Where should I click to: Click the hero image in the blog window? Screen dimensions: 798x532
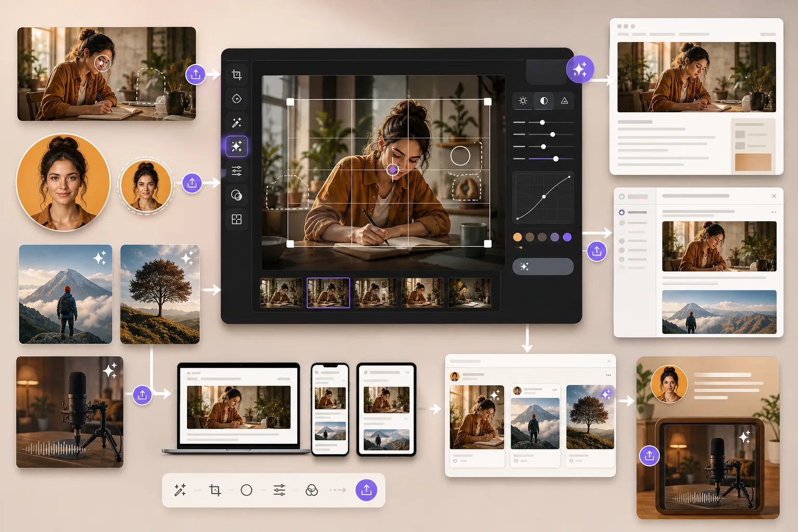pyautogui.click(x=697, y=77)
